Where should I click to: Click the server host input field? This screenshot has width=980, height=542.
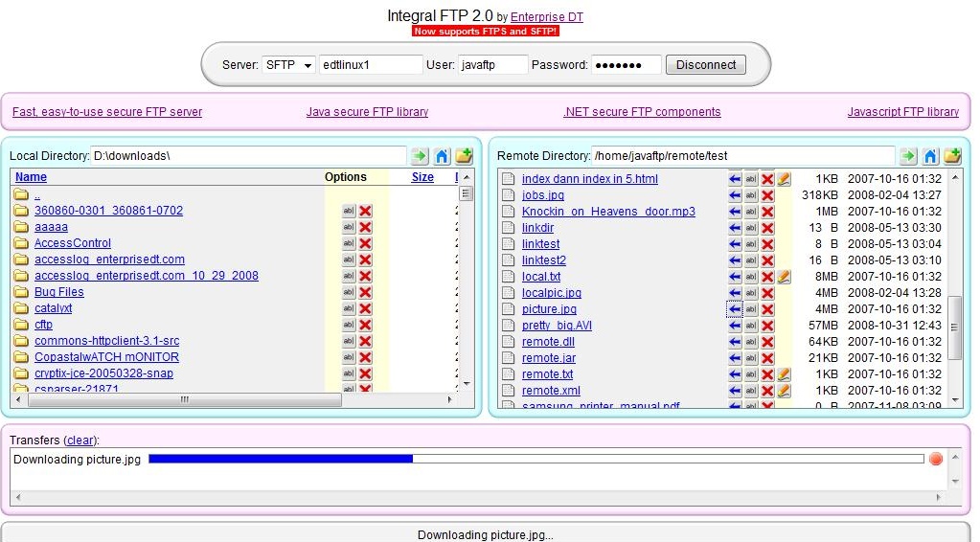(x=371, y=65)
